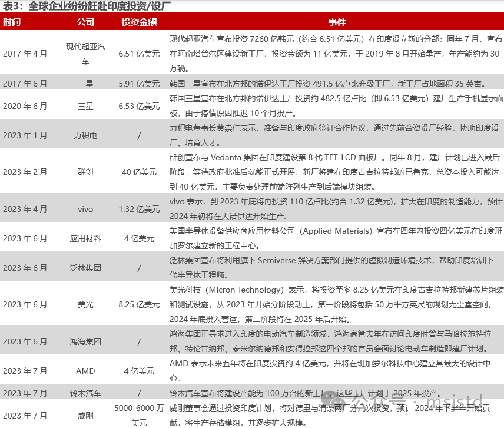This screenshot has width=504, height=428.
Task: Select 2023年7月 in the 威刚 row
Action: point(25,416)
